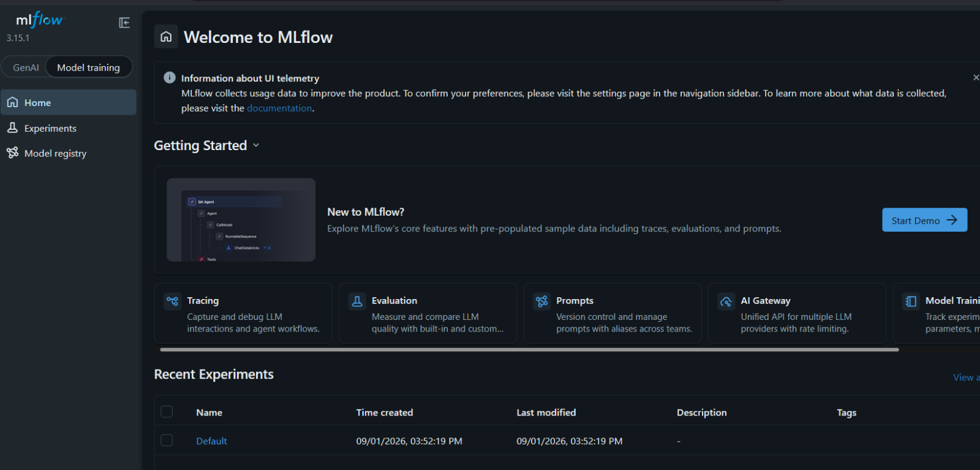Click the feature cards horizontal scrollbar

[529, 349]
